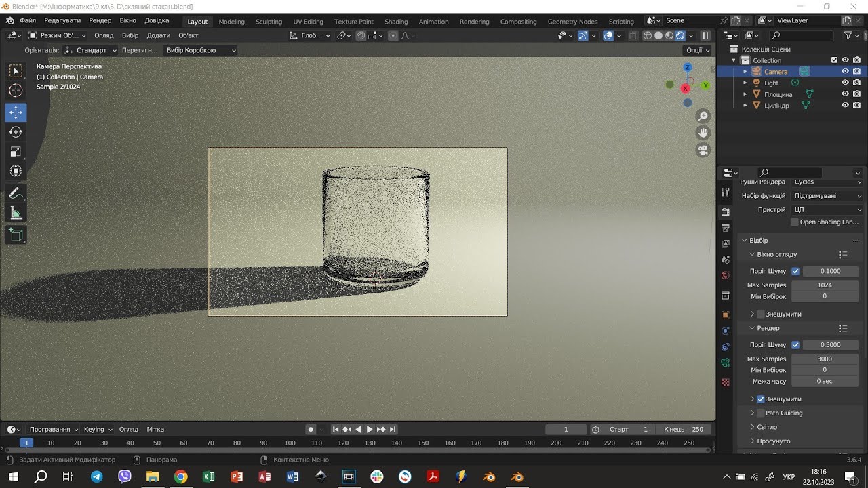
Task: Open the Набір функцій dropdown
Action: (x=827, y=196)
